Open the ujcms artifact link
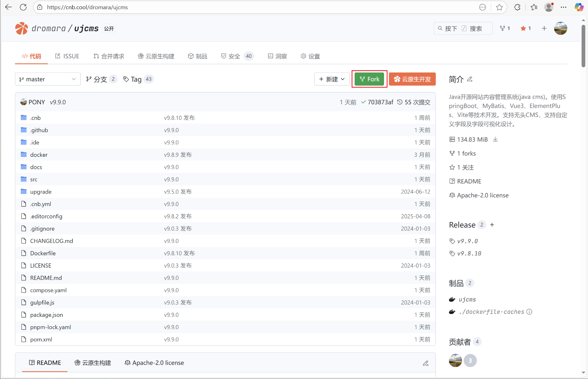Screen dimensions: 588x379 (467, 299)
